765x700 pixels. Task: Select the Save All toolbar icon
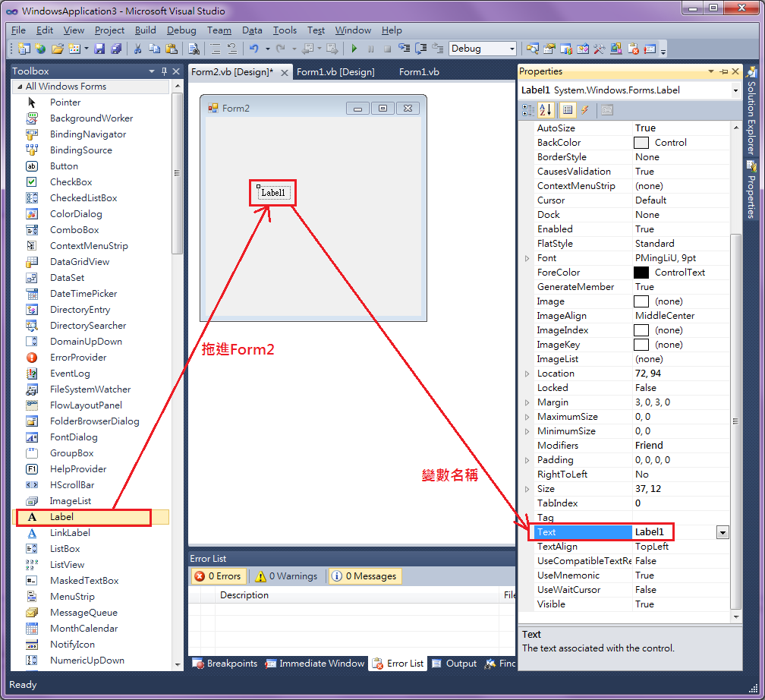(x=115, y=47)
